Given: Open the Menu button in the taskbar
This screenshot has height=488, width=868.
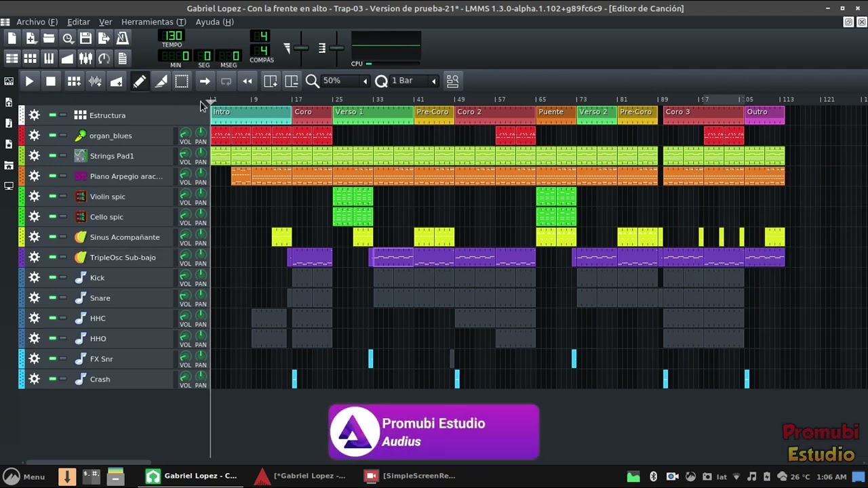Looking at the screenshot, I should (x=24, y=476).
